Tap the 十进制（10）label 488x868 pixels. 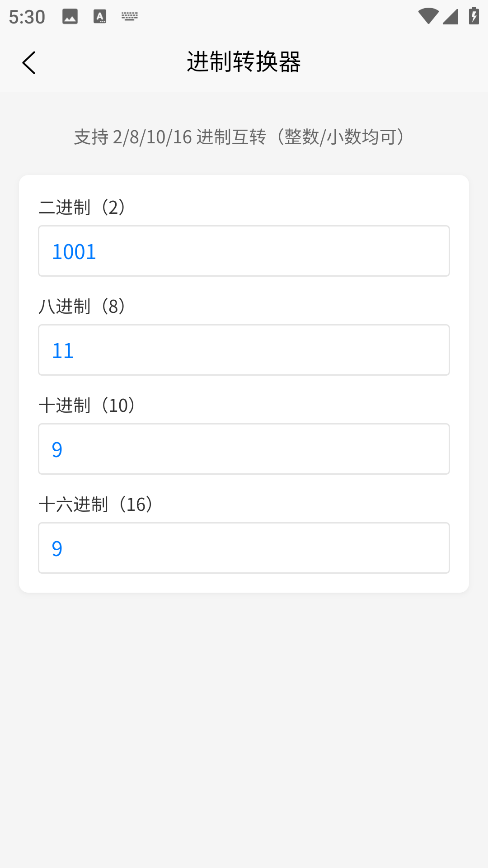pyautogui.click(x=87, y=406)
